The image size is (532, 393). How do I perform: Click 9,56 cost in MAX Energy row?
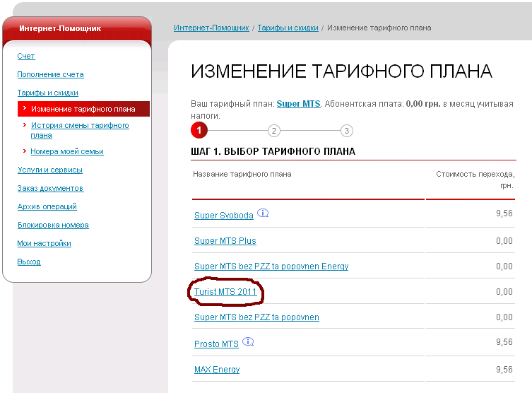click(x=504, y=370)
